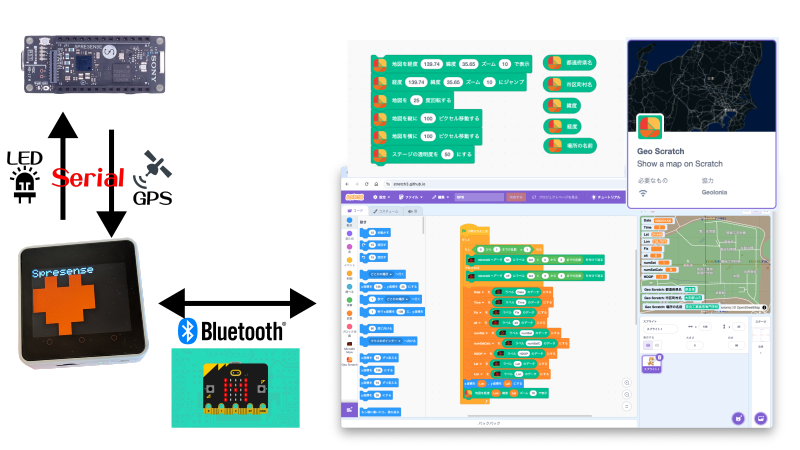The width and height of the screenshot is (800, 450).
Task: Open the Backpack (バックパック) bar
Action: pyautogui.click(x=489, y=423)
